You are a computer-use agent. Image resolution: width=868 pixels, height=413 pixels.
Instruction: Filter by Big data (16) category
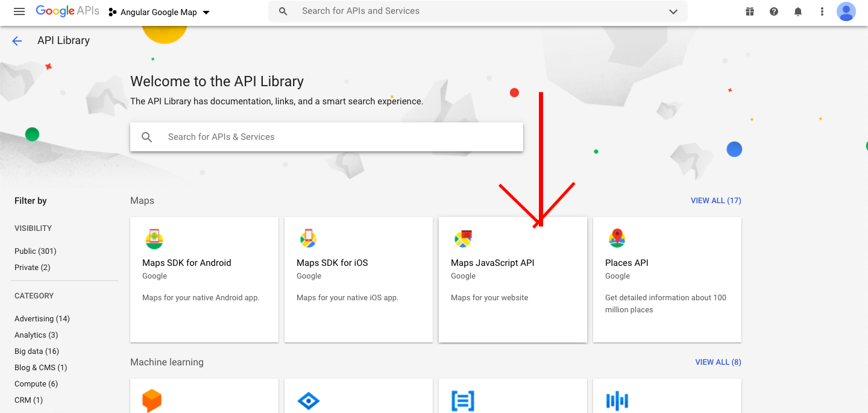click(x=37, y=352)
